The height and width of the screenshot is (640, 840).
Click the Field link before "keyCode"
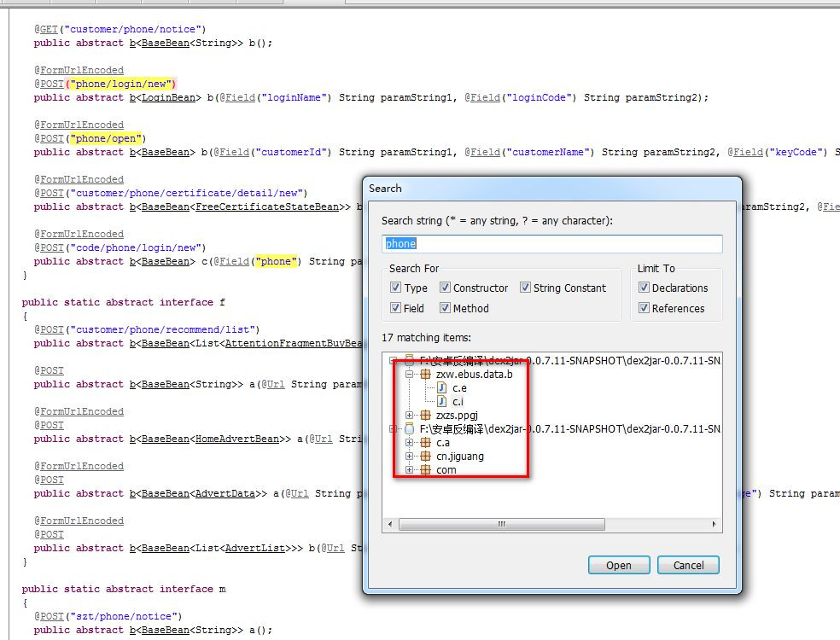tap(748, 152)
